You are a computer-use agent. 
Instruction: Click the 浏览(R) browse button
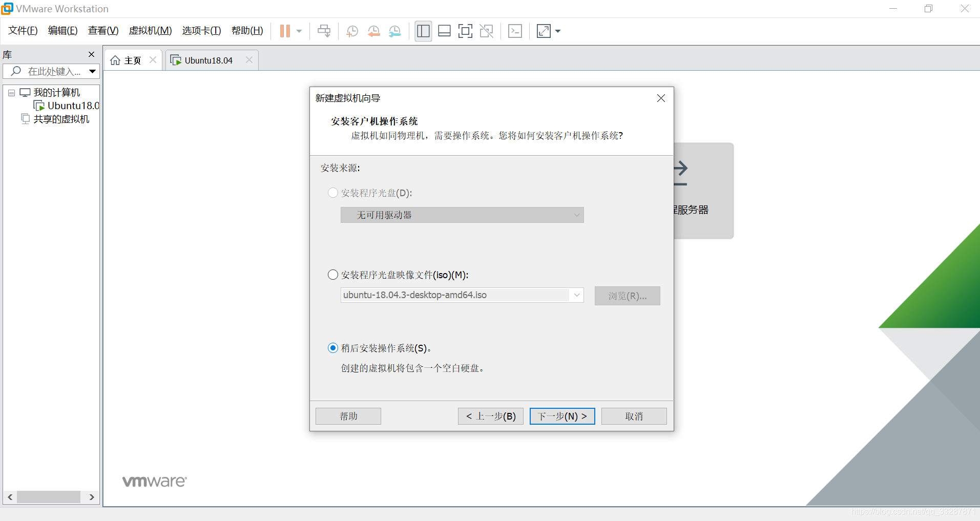click(627, 296)
